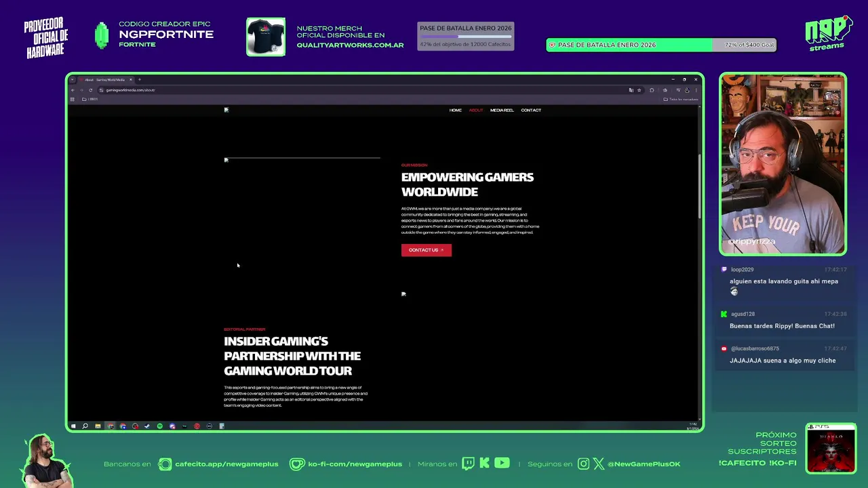Click the green Pase de Batalla $400 goal bar
This screenshot has height=488, width=868.
661,45
